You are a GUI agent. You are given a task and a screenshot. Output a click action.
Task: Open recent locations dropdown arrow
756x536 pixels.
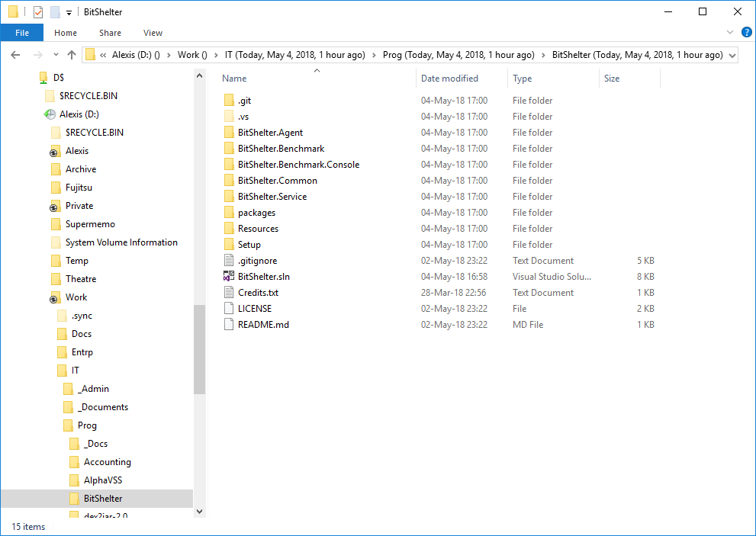[56, 55]
